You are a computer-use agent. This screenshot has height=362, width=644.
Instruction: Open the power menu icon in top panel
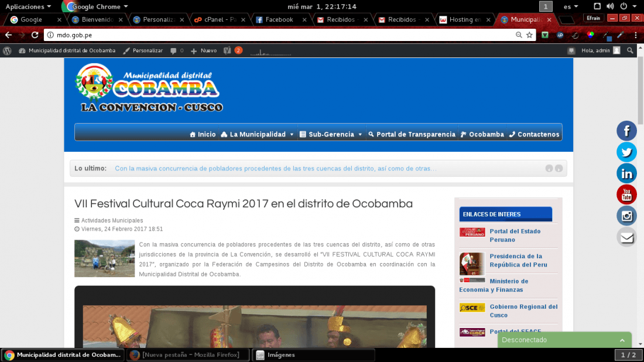(624, 6)
